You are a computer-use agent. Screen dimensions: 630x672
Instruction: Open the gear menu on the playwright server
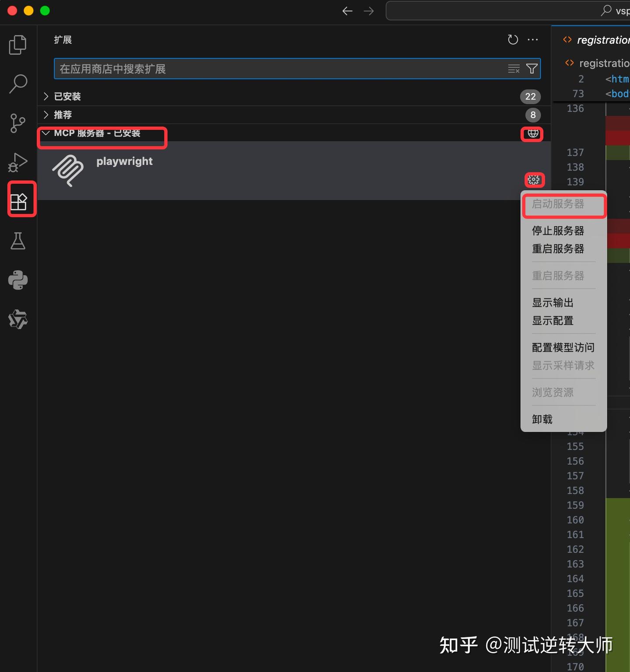click(534, 180)
